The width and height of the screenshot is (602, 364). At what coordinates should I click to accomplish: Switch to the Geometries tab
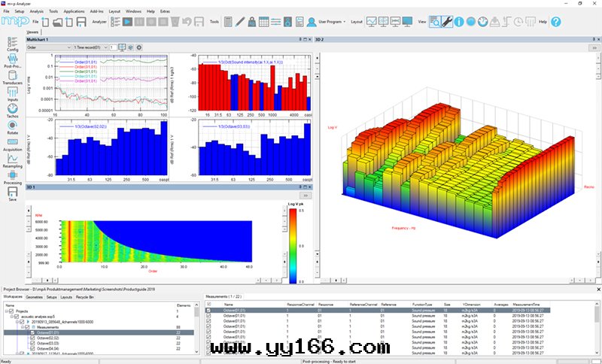point(35,298)
